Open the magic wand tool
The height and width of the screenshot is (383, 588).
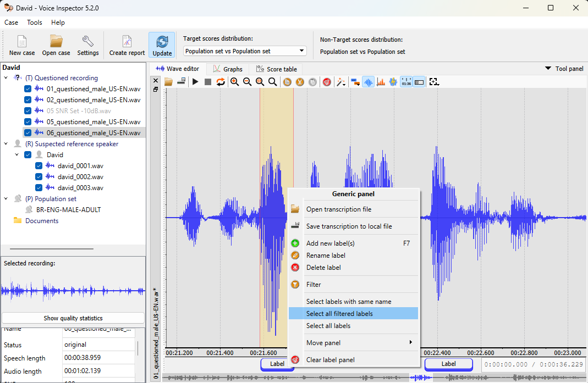pos(341,82)
